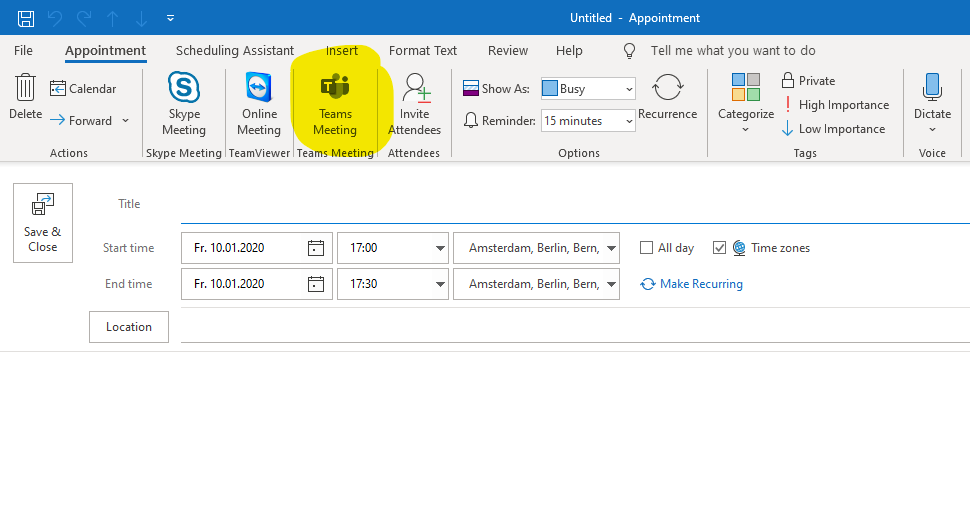This screenshot has height=514, width=970.
Task: Click the Next Item down arrow
Action: coord(142,19)
